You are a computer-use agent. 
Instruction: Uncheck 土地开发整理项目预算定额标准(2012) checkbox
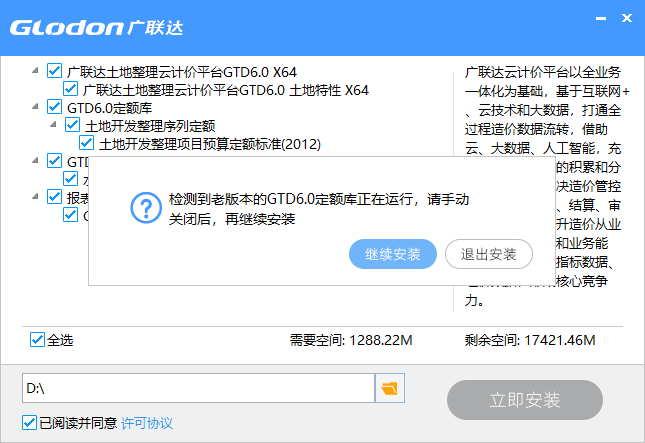click(86, 143)
